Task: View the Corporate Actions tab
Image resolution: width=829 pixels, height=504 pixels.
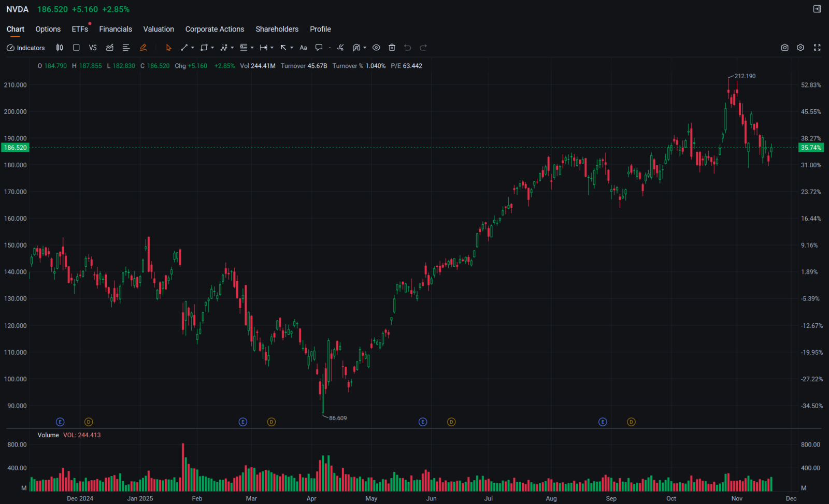Action: pyautogui.click(x=215, y=29)
